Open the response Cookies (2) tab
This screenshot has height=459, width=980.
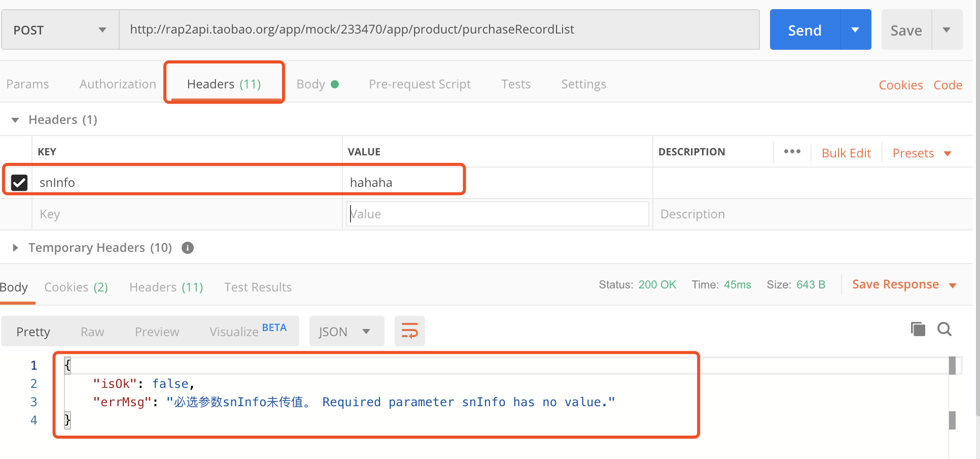pos(76,287)
